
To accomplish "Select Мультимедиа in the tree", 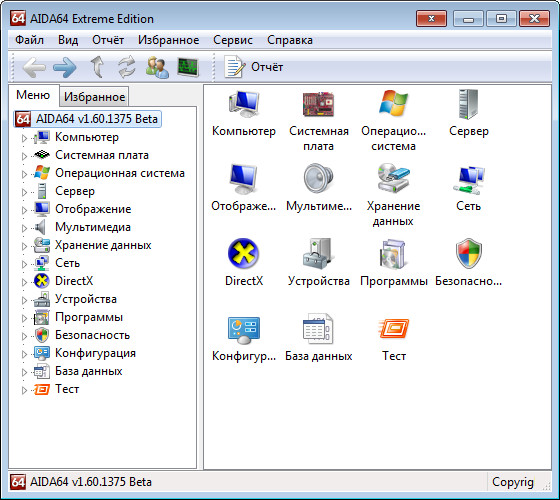I will [93, 227].
